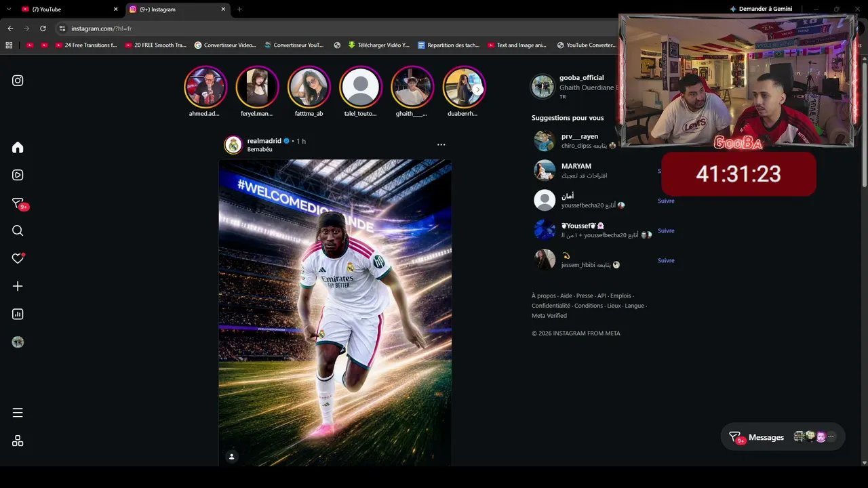This screenshot has width=868, height=488.
Task: Open the YouTube Converter bookmark
Action: 587,45
